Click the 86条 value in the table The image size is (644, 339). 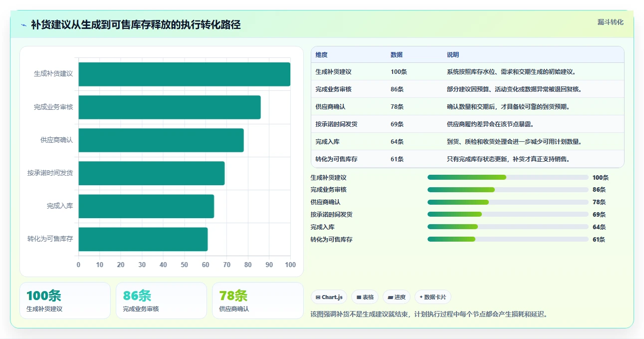tap(398, 89)
